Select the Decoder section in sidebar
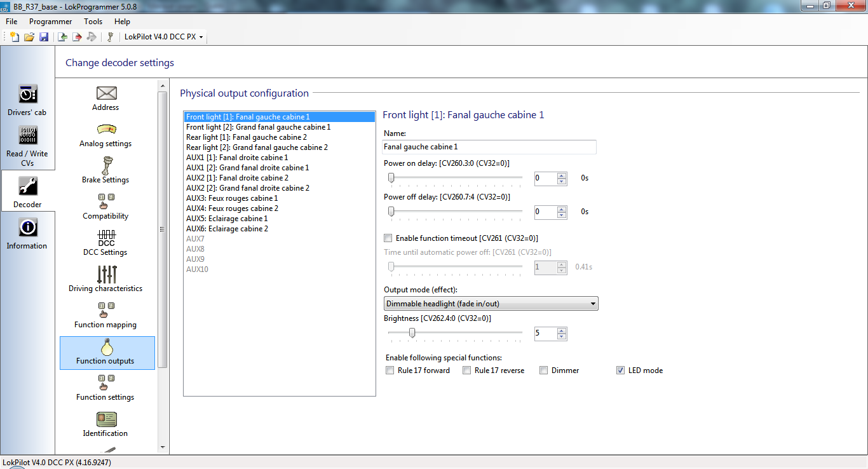Screen dimensions: 868x469 (x=27, y=191)
